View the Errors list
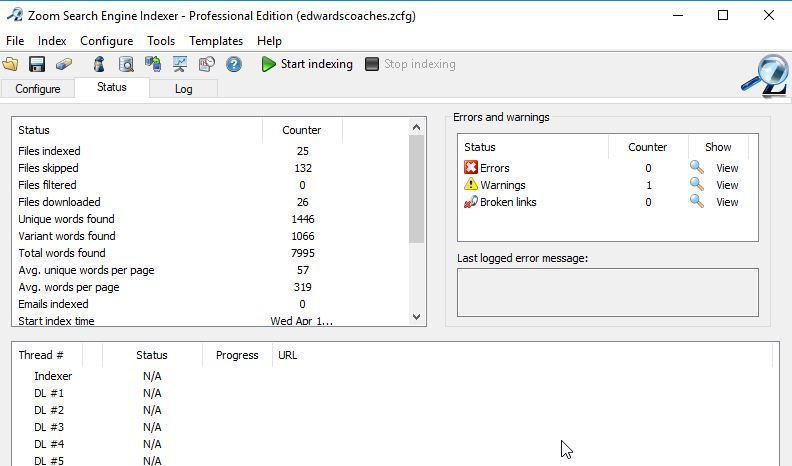Image resolution: width=792 pixels, height=466 pixels. [x=727, y=168]
